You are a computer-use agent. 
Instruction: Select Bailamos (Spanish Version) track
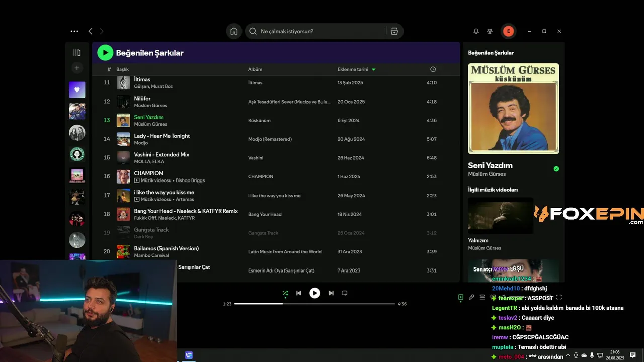click(x=166, y=248)
